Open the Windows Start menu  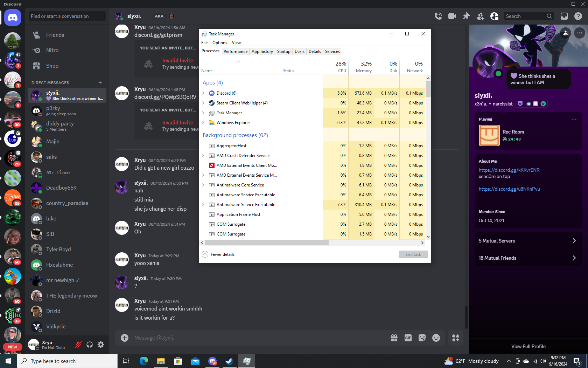point(8,361)
